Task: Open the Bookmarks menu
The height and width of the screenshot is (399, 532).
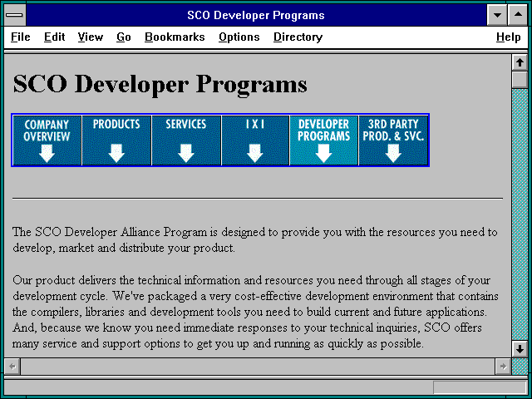Action: 175,37
